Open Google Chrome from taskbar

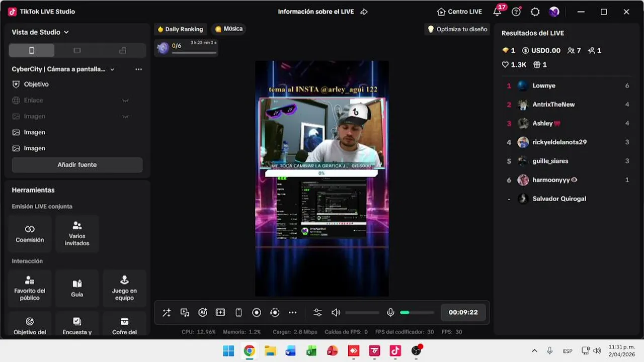click(249, 351)
